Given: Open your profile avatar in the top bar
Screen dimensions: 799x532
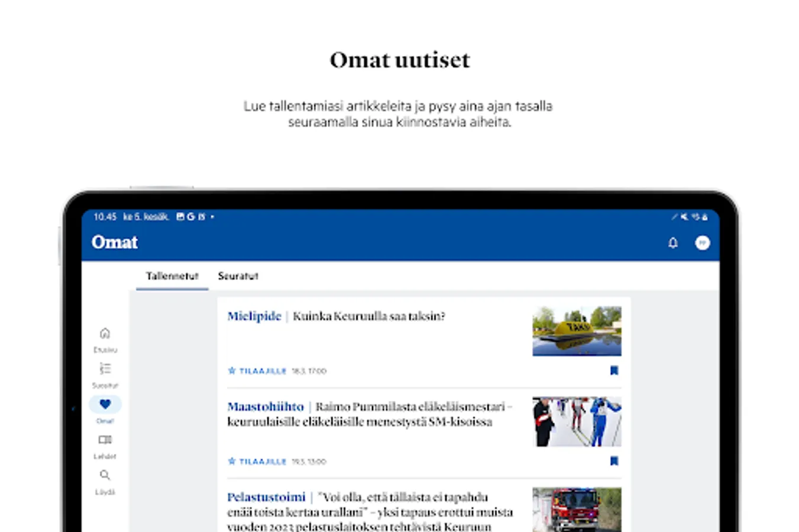Looking at the screenshot, I should 701,242.
